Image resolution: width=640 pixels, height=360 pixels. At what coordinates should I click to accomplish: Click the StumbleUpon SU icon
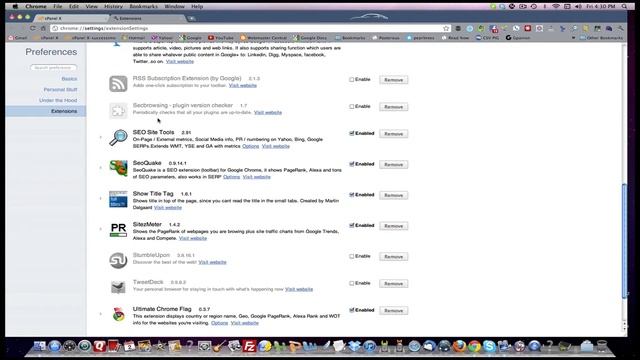coord(118,260)
